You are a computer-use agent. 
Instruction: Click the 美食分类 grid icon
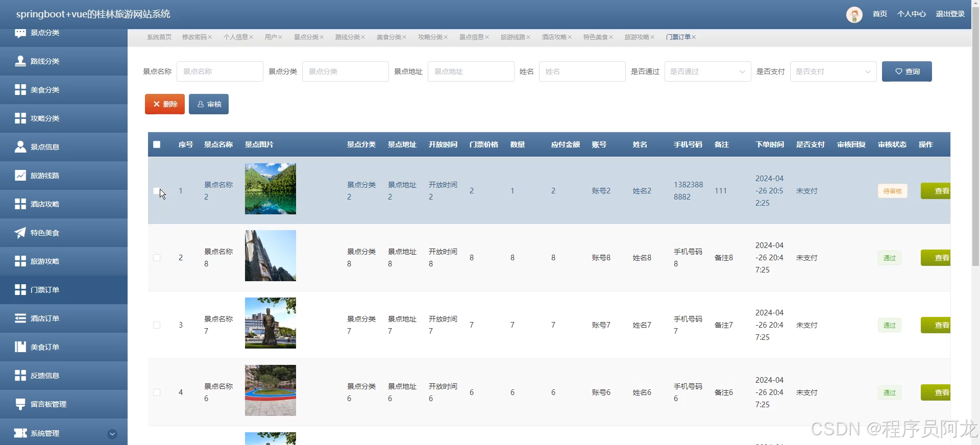[x=20, y=90]
